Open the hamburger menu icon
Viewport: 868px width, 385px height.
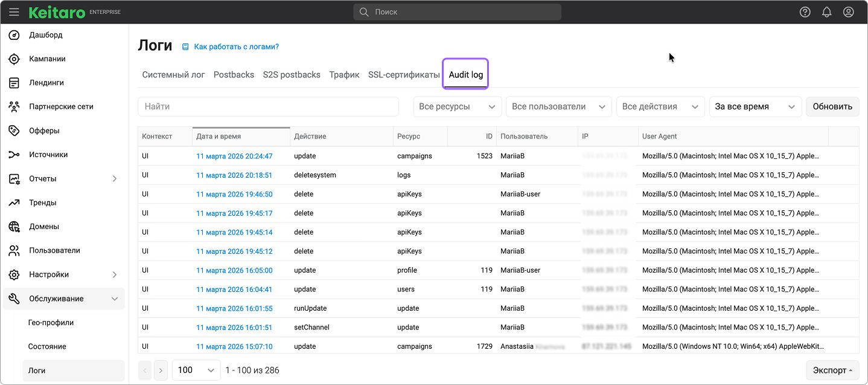(14, 12)
